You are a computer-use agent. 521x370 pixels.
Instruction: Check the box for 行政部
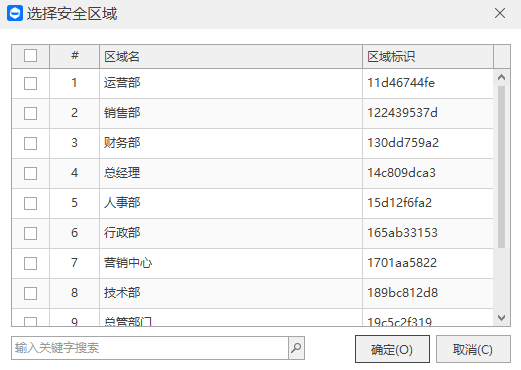(30, 233)
